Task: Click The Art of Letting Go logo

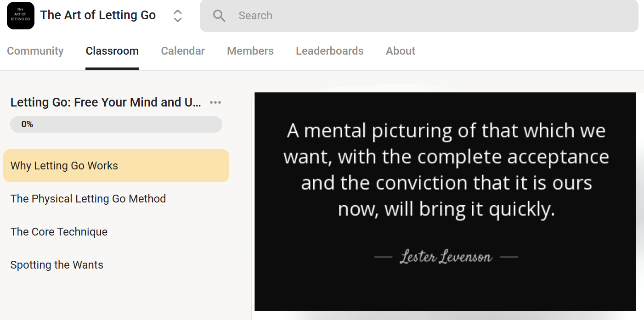Action: tap(21, 16)
